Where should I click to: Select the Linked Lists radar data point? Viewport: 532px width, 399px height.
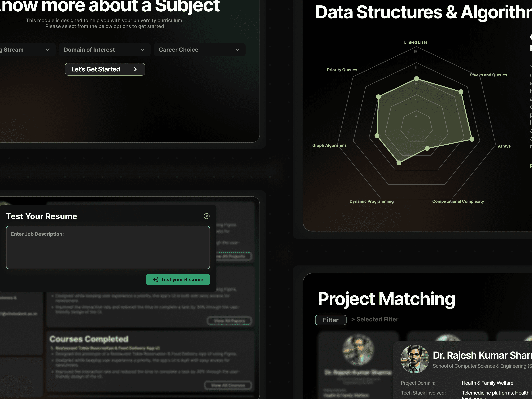(x=417, y=79)
